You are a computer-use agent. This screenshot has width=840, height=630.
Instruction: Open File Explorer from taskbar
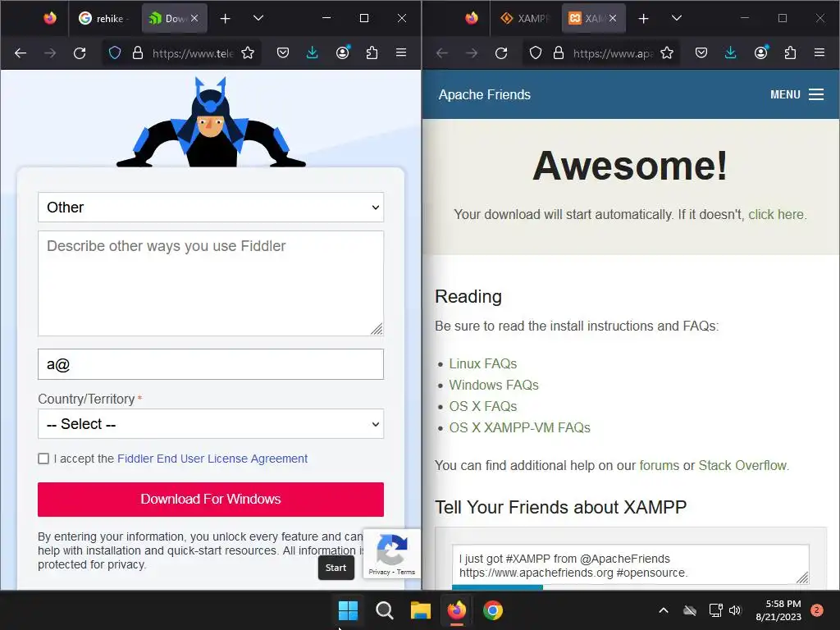(x=421, y=610)
